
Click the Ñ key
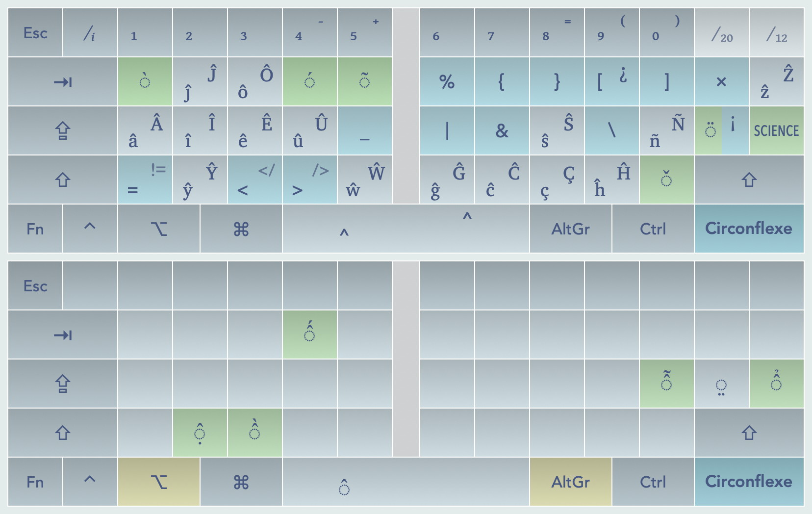pos(666,130)
